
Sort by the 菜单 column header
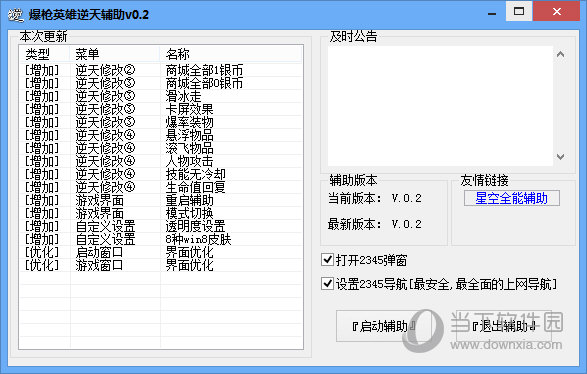click(115, 54)
